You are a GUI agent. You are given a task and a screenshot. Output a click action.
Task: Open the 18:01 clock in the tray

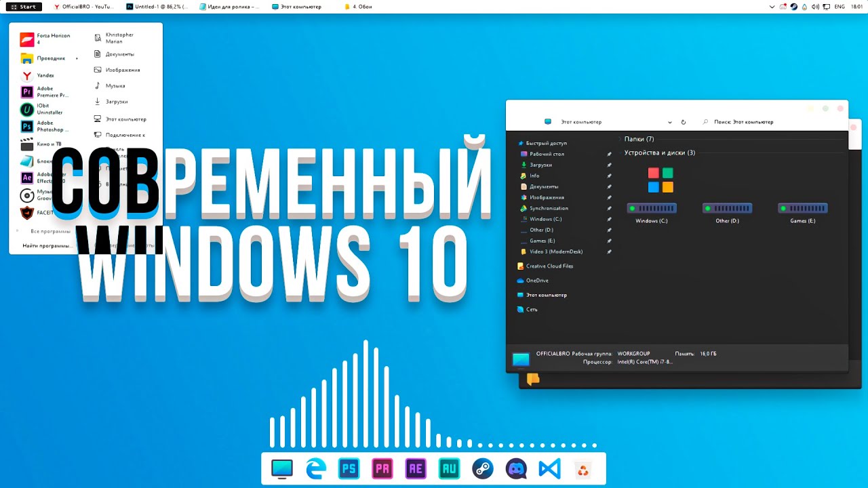click(856, 6)
